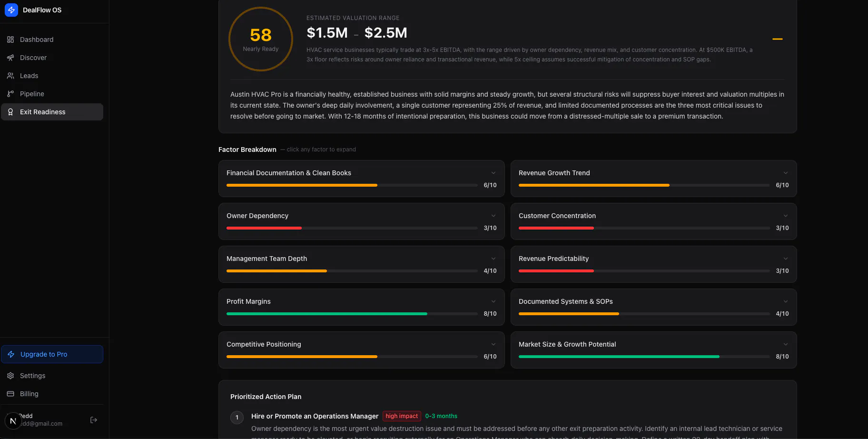Click the Customer Concentration progress bar

[644, 228]
